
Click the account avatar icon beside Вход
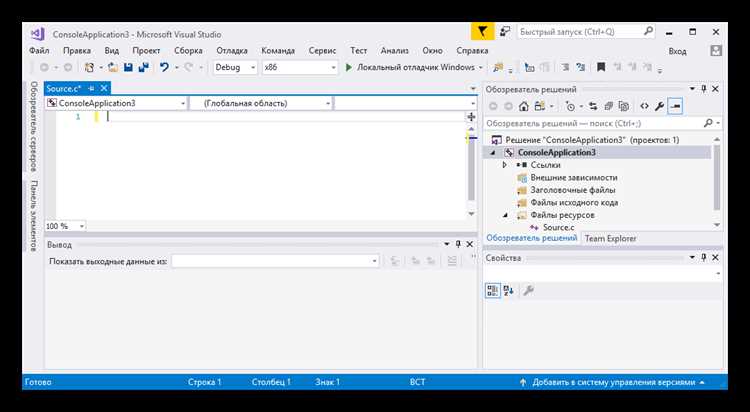click(716, 51)
